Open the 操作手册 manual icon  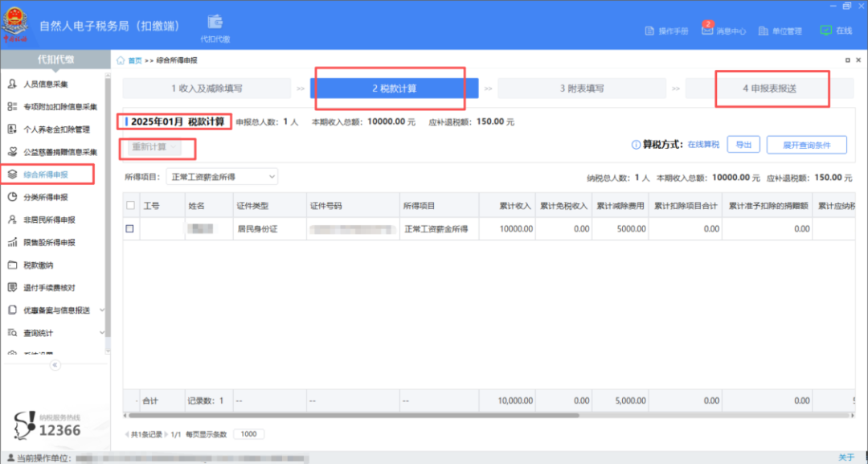click(650, 31)
